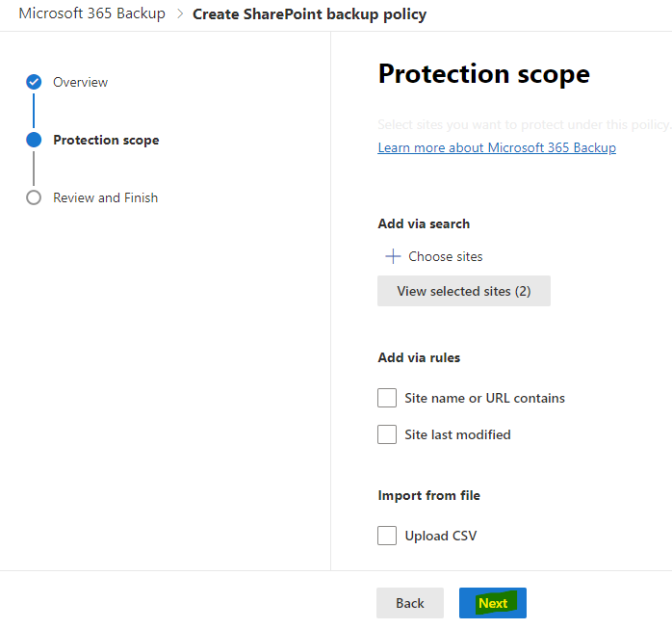Click the Overview completed checkmark icon
Image resolution: width=672 pixels, height=629 pixels.
34,82
